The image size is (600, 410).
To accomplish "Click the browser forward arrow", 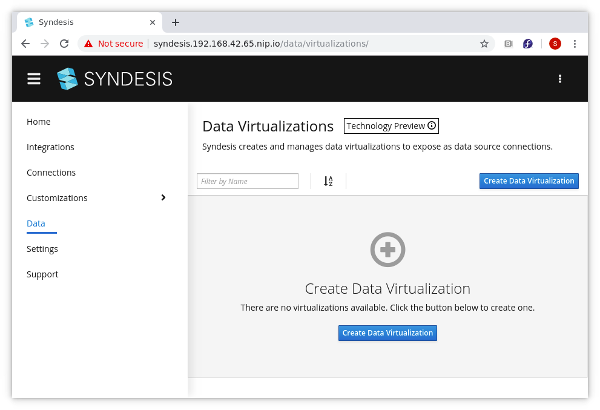I will tap(45, 44).
